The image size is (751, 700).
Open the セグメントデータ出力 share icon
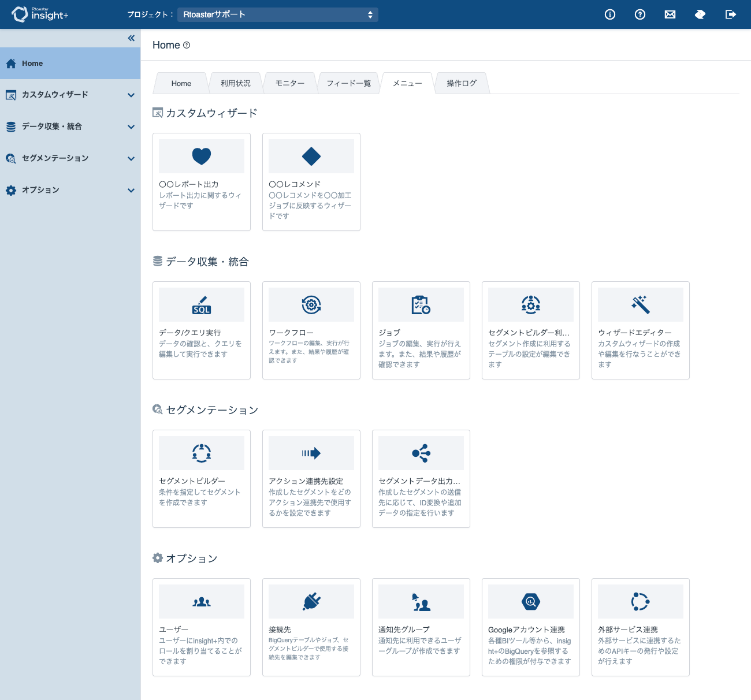pyautogui.click(x=421, y=453)
